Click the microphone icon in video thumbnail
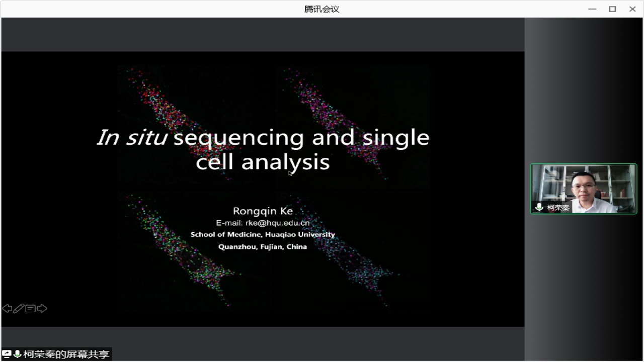The height and width of the screenshot is (362, 644). [539, 207]
